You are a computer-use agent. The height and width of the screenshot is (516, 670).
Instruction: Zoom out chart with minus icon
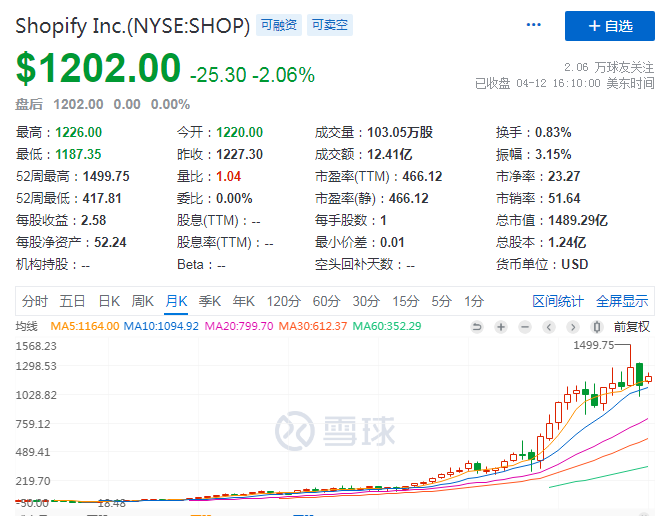[x=524, y=326]
